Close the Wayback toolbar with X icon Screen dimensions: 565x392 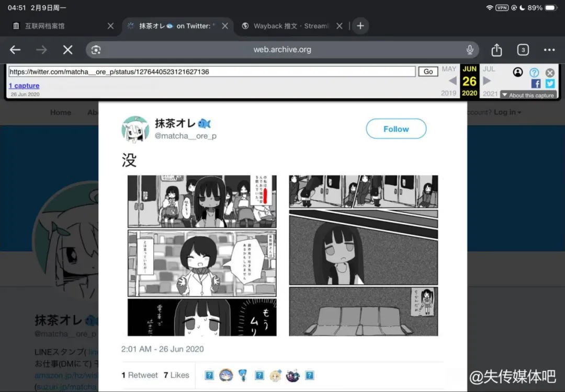click(x=550, y=73)
